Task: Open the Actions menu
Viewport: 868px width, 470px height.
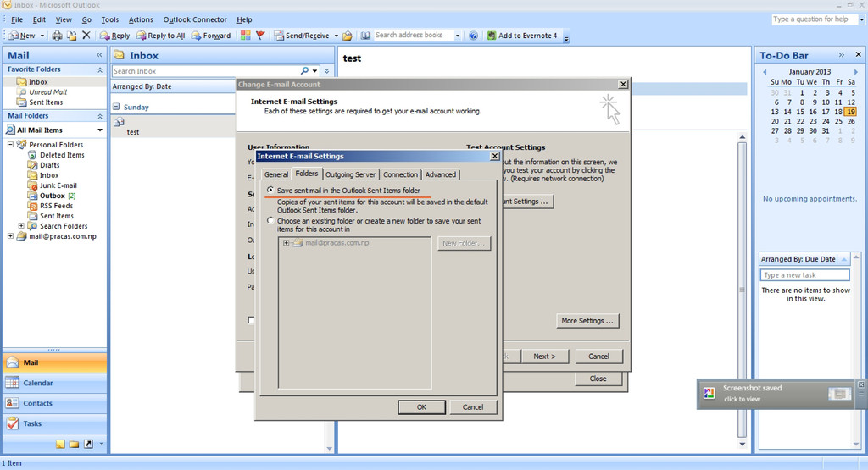Action: (141, 19)
